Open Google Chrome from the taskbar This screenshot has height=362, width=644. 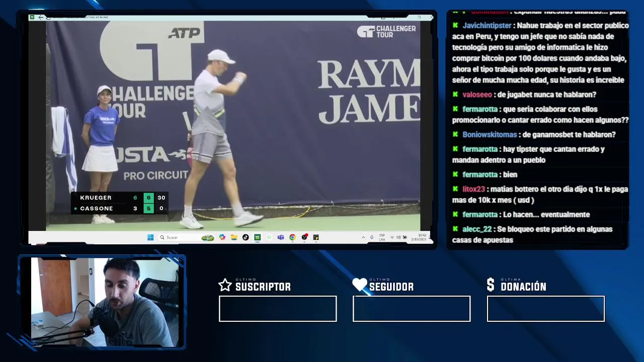click(292, 237)
